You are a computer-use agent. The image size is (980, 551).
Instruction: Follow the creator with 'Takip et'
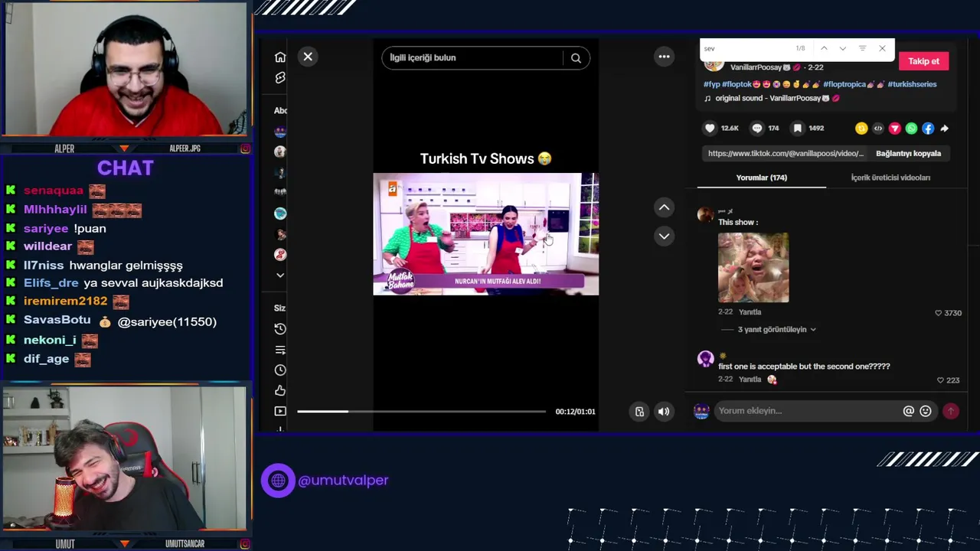(x=923, y=61)
